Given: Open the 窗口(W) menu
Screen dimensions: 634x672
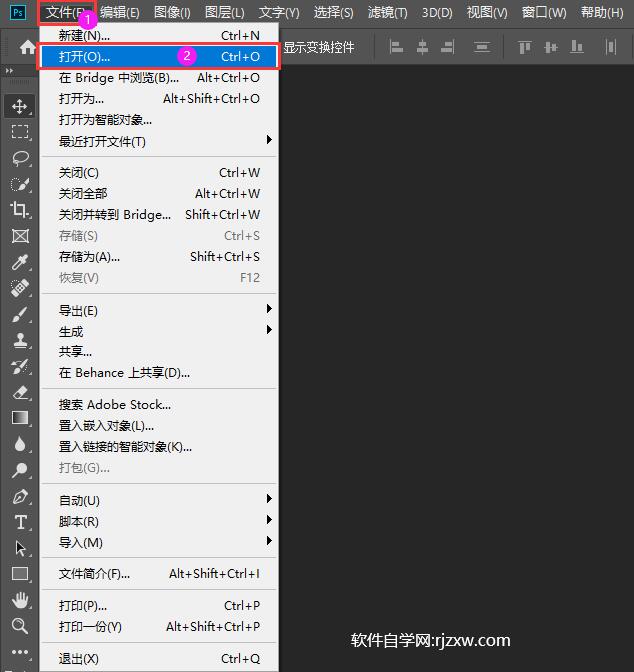Looking at the screenshot, I should [x=544, y=13].
